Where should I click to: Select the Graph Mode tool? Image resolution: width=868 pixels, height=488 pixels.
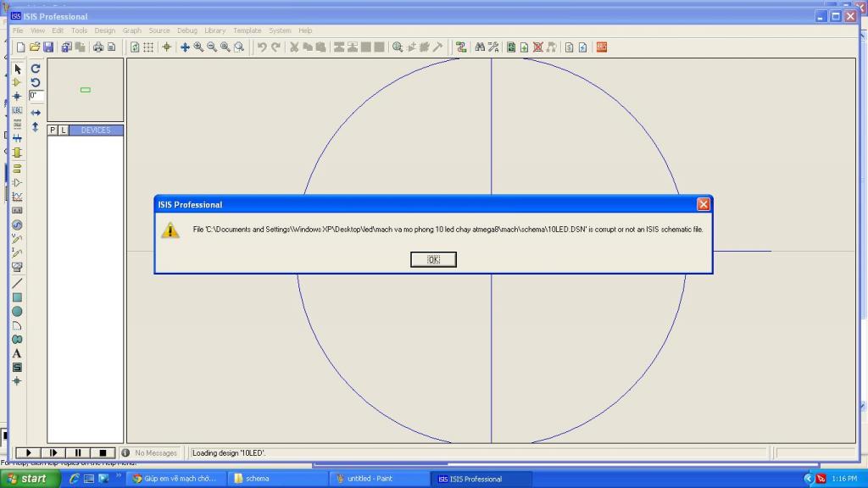(x=17, y=197)
